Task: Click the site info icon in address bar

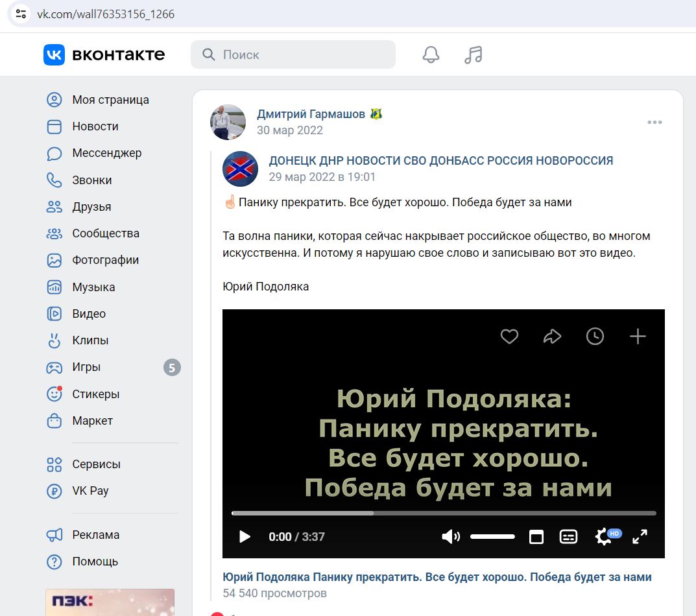Action: (21, 14)
